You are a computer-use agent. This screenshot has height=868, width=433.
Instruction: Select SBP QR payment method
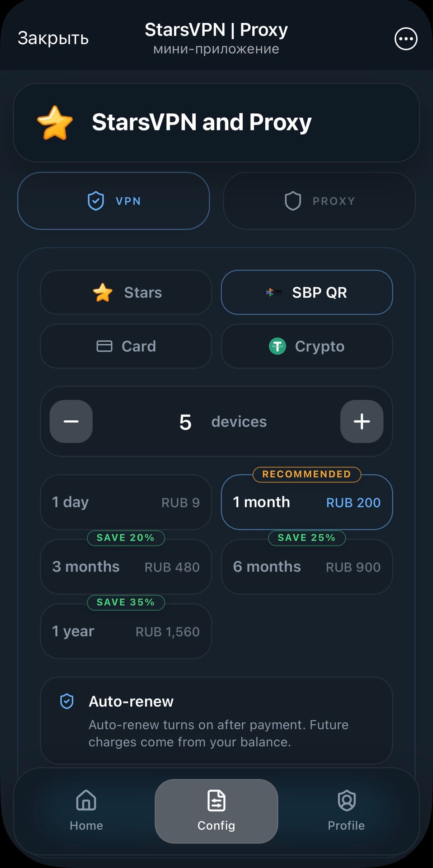pos(307,292)
